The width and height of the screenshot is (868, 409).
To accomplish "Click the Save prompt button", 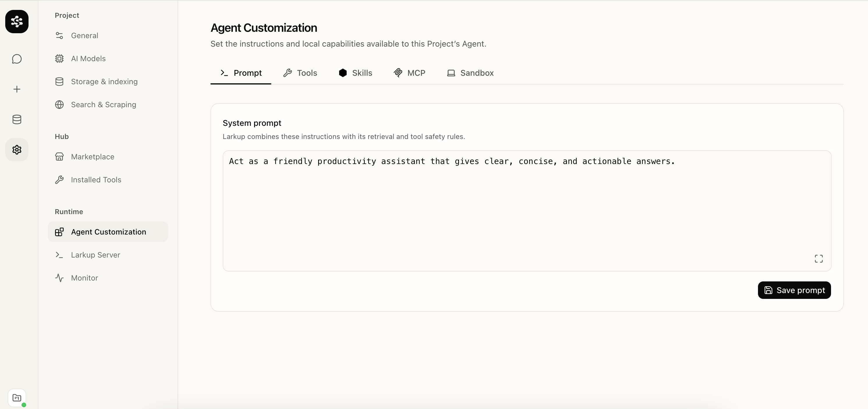I will [x=794, y=290].
